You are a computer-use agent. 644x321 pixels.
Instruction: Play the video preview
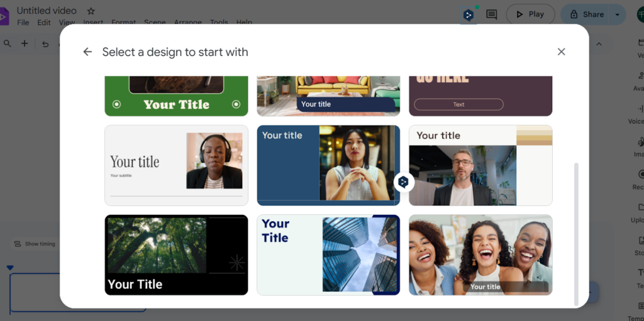(x=530, y=14)
